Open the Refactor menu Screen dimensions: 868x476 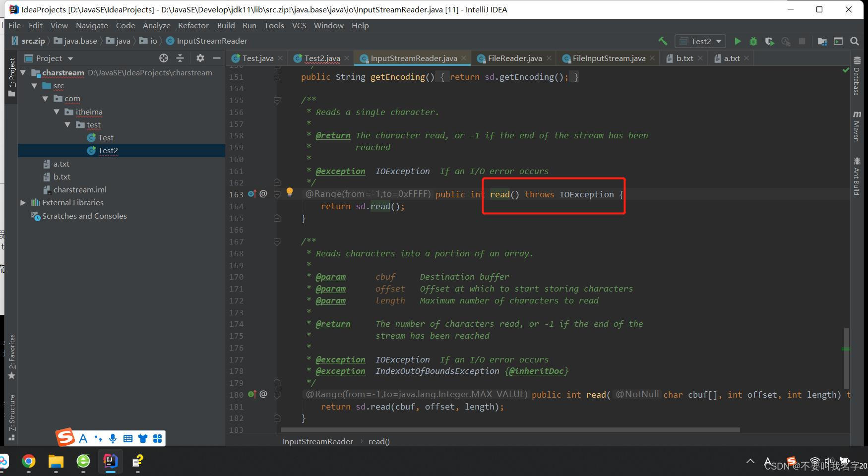(193, 25)
